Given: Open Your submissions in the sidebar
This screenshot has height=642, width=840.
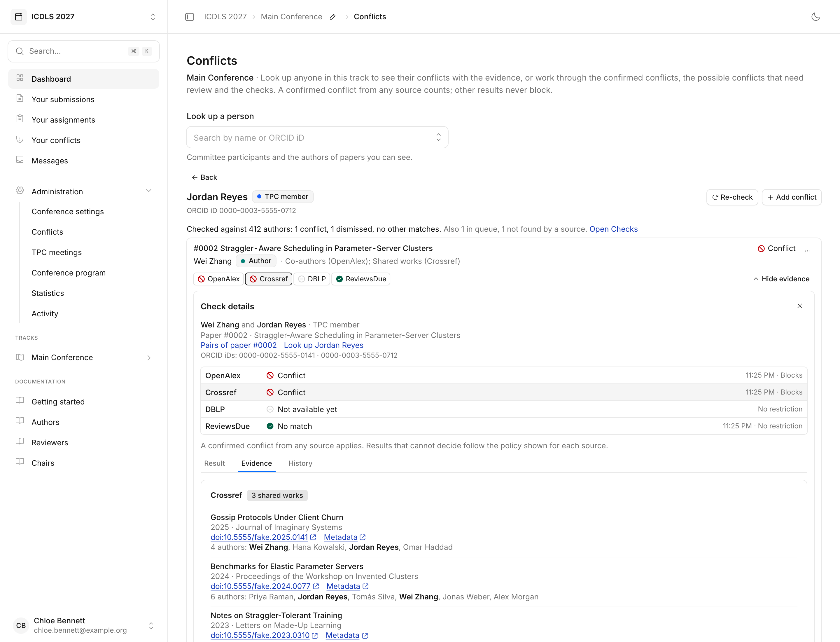Looking at the screenshot, I should tap(84, 99).
